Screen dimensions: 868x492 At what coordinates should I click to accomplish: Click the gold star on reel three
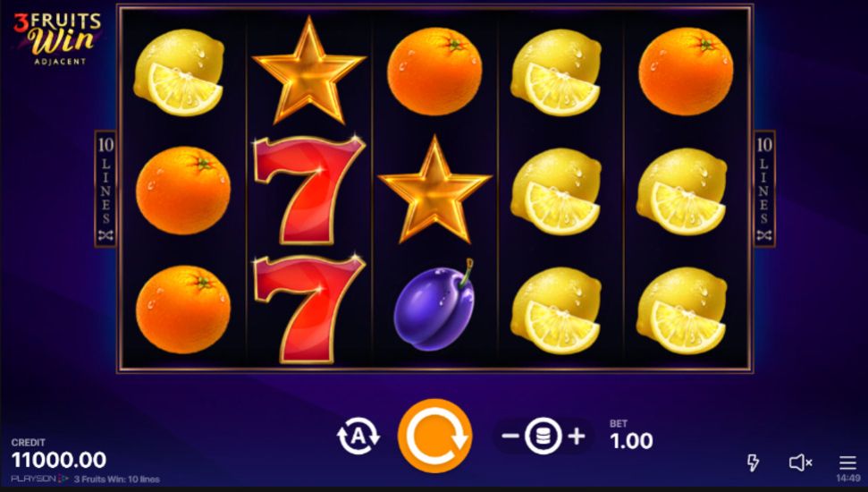(434, 190)
